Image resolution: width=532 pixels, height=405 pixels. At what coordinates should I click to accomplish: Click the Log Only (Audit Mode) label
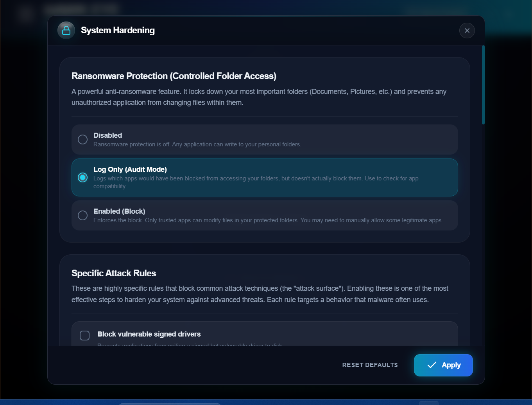pos(130,169)
